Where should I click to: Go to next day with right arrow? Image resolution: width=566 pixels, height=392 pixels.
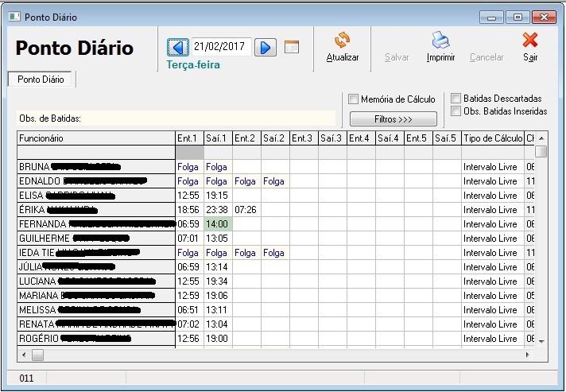point(266,48)
